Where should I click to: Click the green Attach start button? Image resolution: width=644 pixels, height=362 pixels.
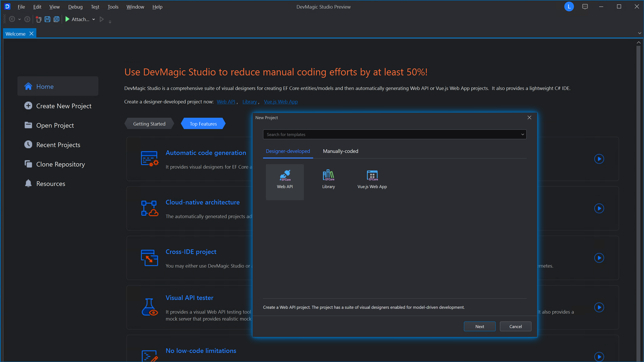[77, 19]
